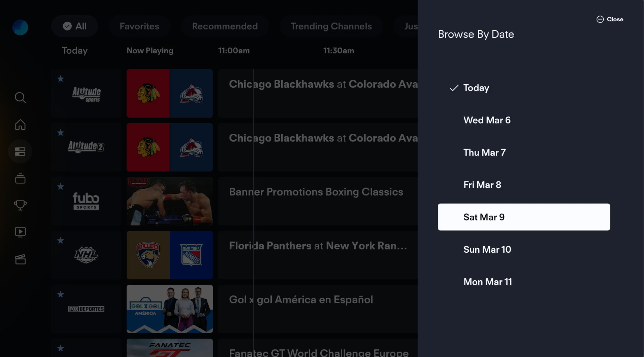Select the Home icon in the sidebar
Viewport: 644px width, 357px height.
click(20, 124)
